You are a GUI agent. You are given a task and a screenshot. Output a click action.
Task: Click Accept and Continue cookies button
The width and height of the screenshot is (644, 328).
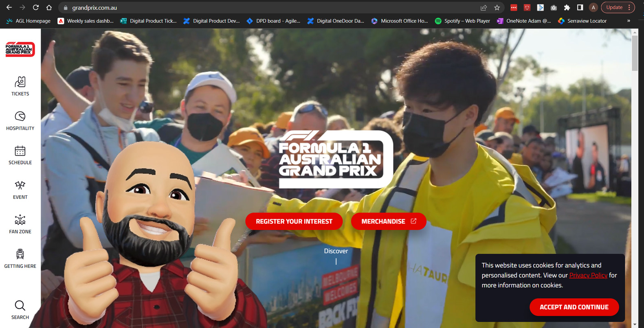[574, 307]
